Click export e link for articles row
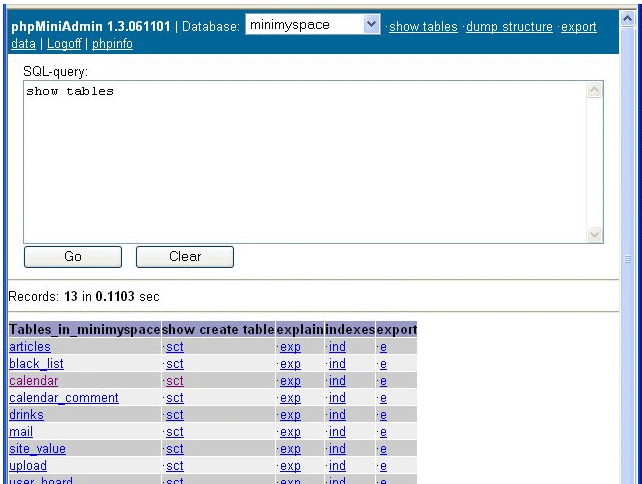This screenshot has width=642, height=484. [383, 347]
